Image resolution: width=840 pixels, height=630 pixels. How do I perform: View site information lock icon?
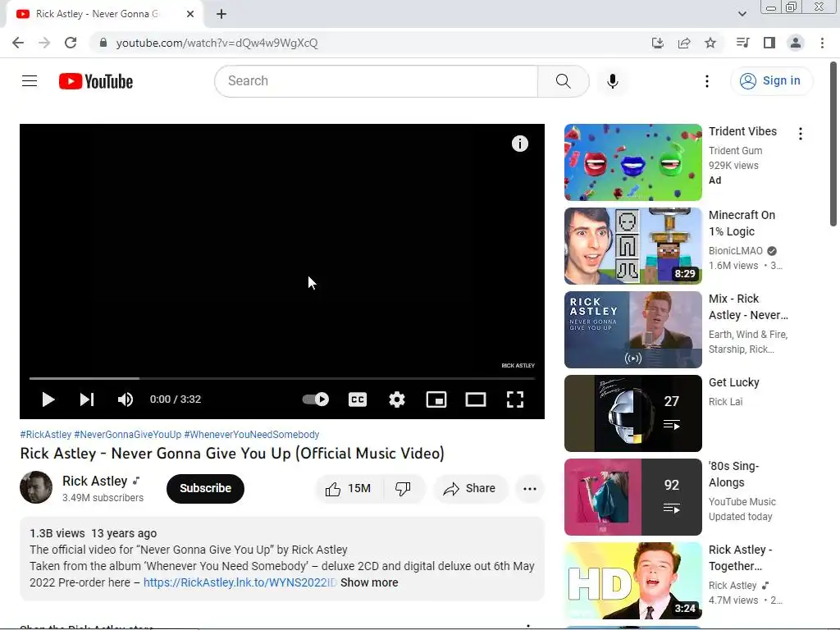pos(103,43)
